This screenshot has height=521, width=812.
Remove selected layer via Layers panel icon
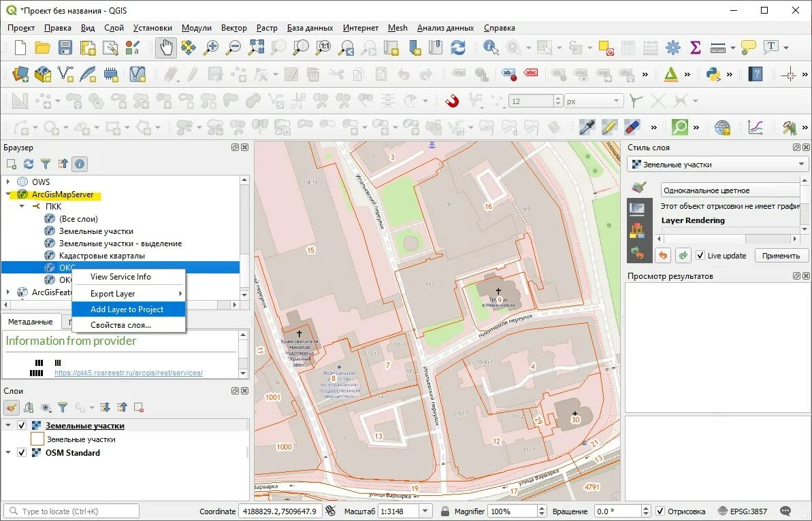(x=138, y=407)
